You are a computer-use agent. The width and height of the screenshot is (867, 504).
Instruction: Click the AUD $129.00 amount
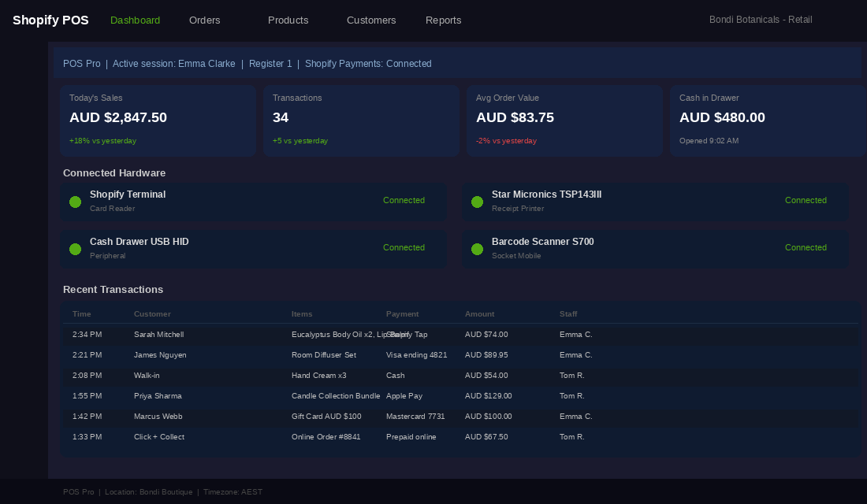[488, 395]
